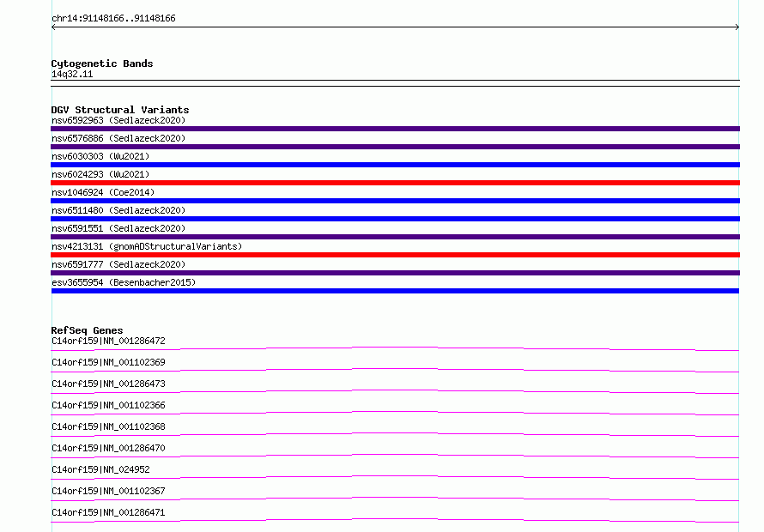764x532 pixels.
Task: Open variant nsv6592963 (Sedlazeck2020) label
Action: [x=118, y=120]
